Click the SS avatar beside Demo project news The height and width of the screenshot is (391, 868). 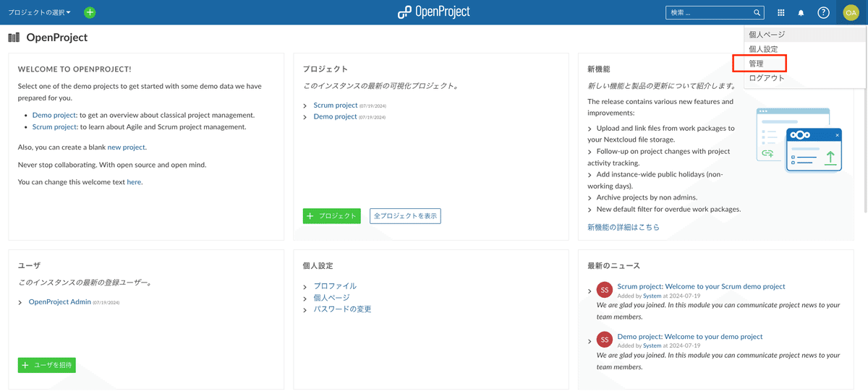pos(605,340)
